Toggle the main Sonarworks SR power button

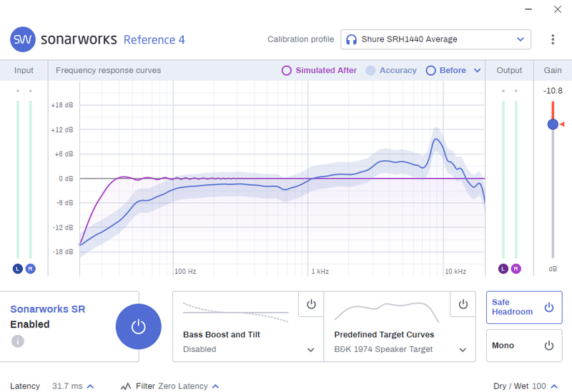pyautogui.click(x=138, y=326)
